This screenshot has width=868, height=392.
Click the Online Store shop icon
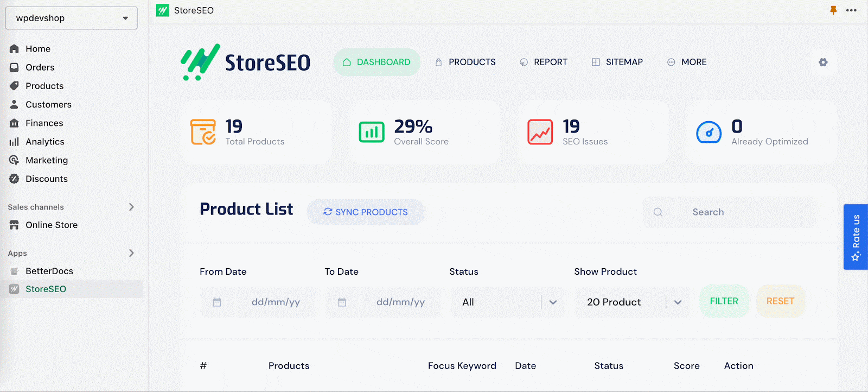point(14,225)
